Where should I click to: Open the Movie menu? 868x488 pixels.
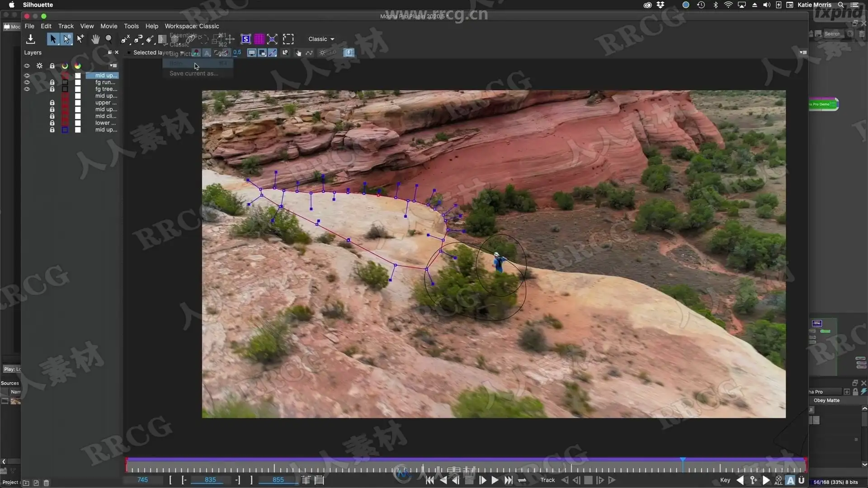[x=108, y=26]
